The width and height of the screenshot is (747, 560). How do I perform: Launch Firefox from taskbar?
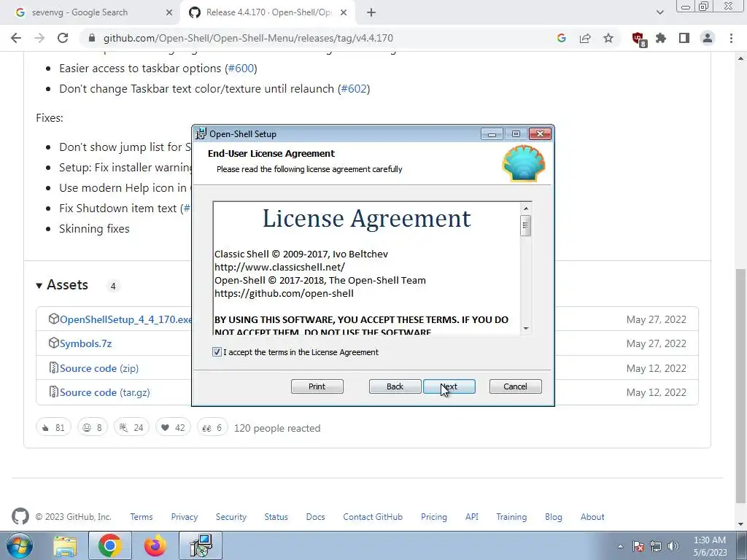pos(155,546)
